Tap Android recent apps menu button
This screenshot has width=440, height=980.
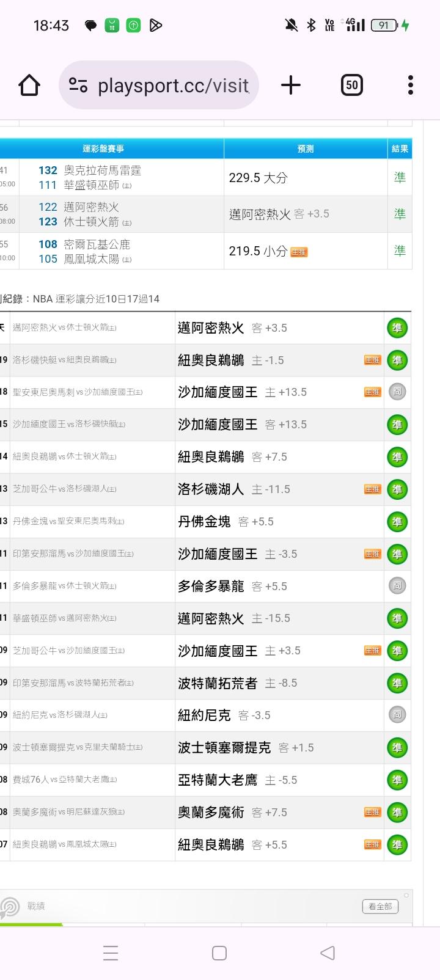coord(111,953)
